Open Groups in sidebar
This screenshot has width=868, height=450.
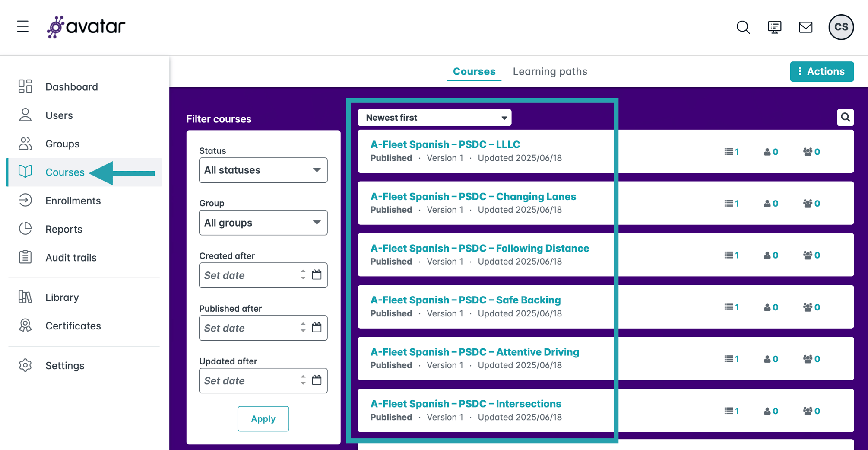coord(84,144)
